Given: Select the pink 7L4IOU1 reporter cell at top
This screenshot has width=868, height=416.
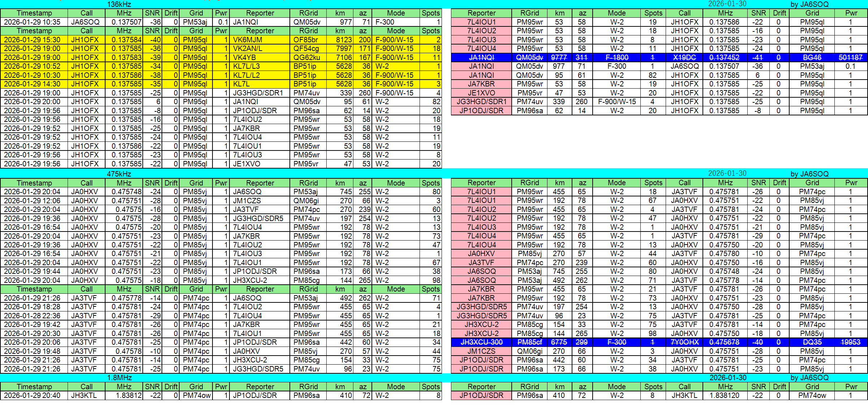Looking at the screenshot, I should 481,22.
